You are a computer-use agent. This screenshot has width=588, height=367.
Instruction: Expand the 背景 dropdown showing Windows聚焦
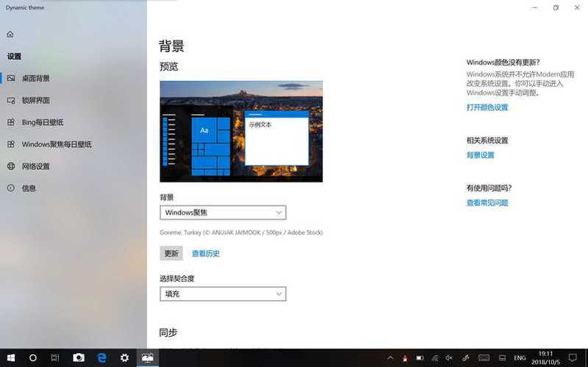(222, 213)
